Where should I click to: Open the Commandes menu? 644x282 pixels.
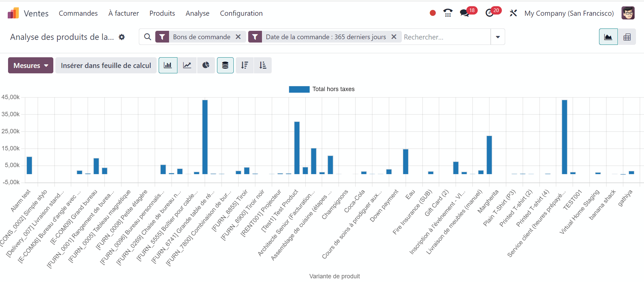pyautogui.click(x=78, y=13)
